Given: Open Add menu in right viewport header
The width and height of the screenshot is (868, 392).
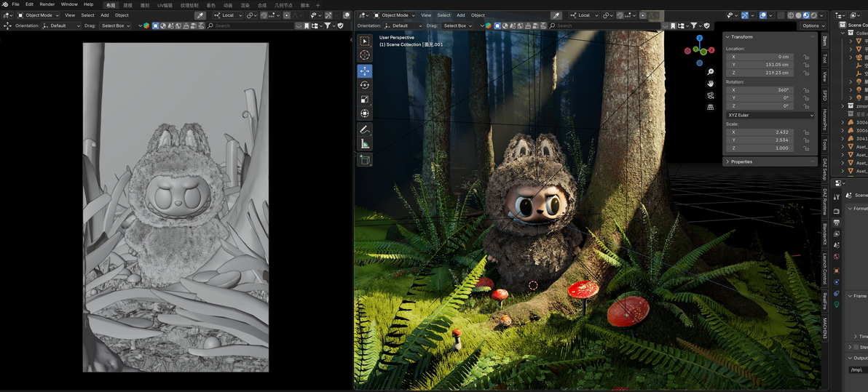Looking at the screenshot, I should point(460,15).
